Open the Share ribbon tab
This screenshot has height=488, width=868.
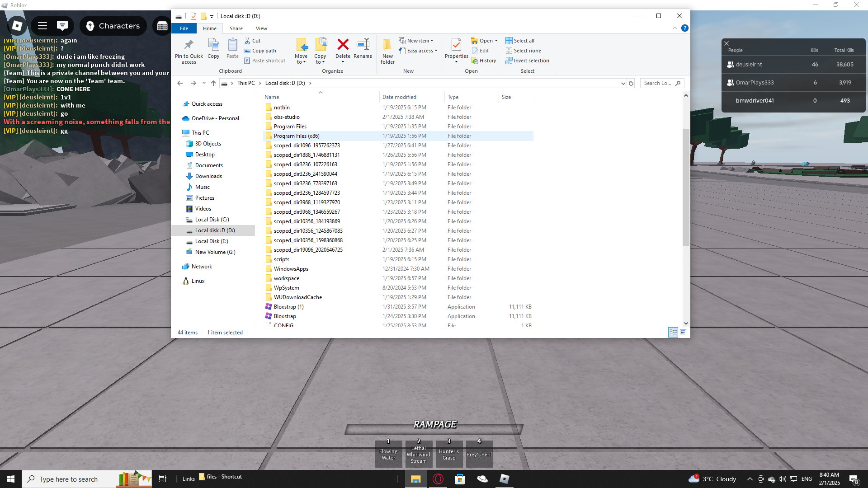click(x=236, y=28)
